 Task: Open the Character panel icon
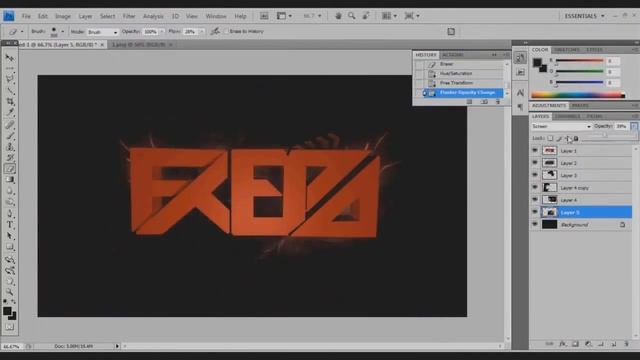(520, 93)
